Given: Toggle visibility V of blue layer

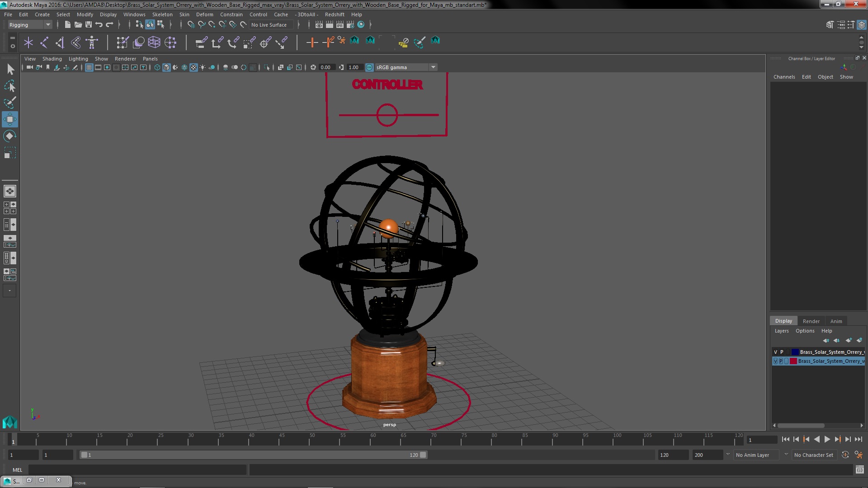Looking at the screenshot, I should 776,352.
